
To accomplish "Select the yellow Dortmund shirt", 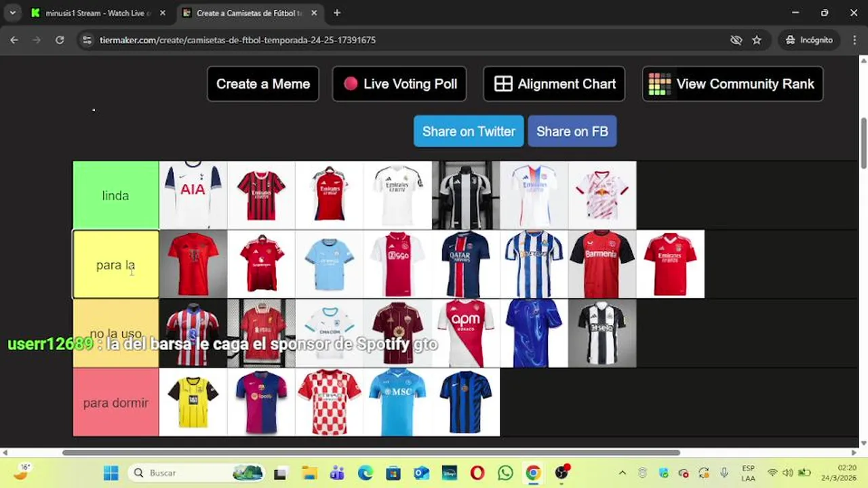I will pyautogui.click(x=193, y=403).
